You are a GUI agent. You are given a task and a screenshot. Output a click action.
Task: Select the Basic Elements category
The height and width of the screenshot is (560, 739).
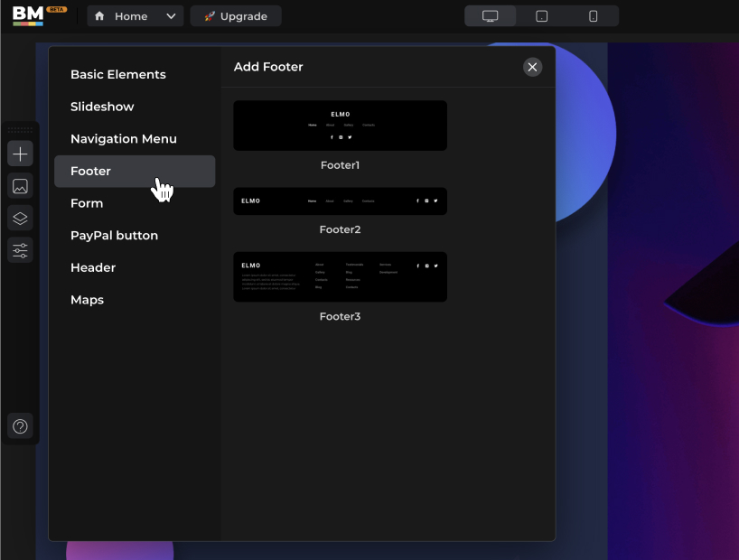tap(118, 74)
